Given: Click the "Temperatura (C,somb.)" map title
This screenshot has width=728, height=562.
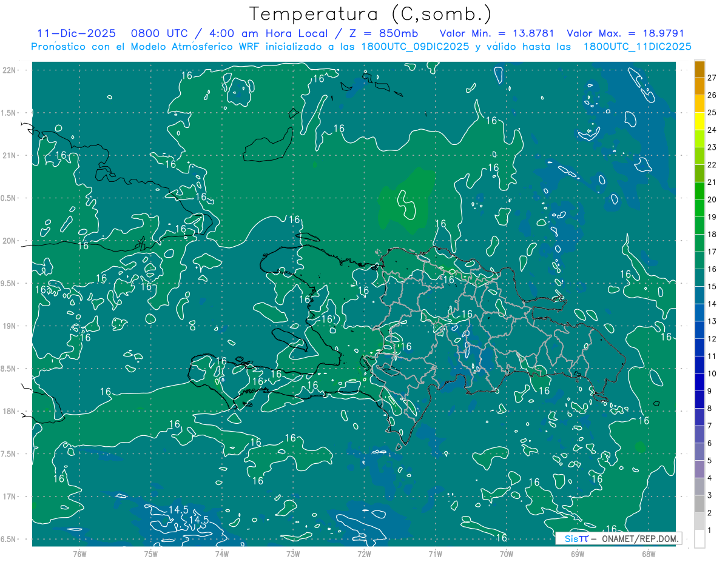Looking at the screenshot, I should click(x=370, y=14).
